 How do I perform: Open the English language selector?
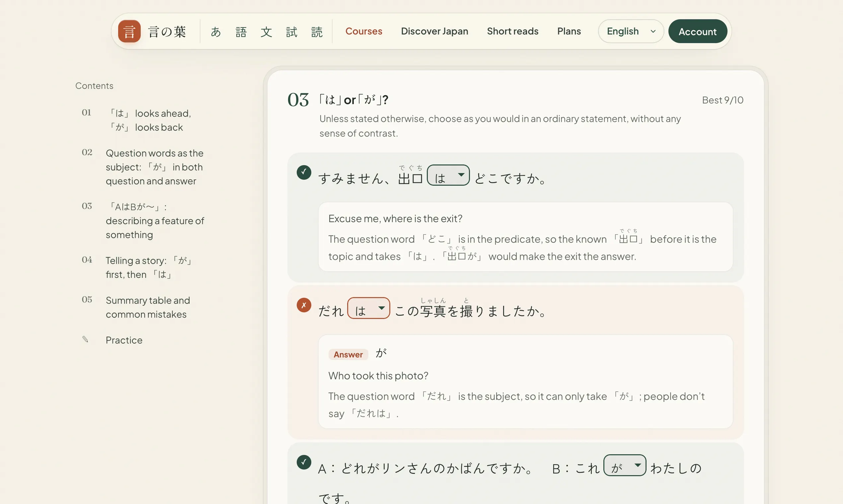[x=631, y=31]
